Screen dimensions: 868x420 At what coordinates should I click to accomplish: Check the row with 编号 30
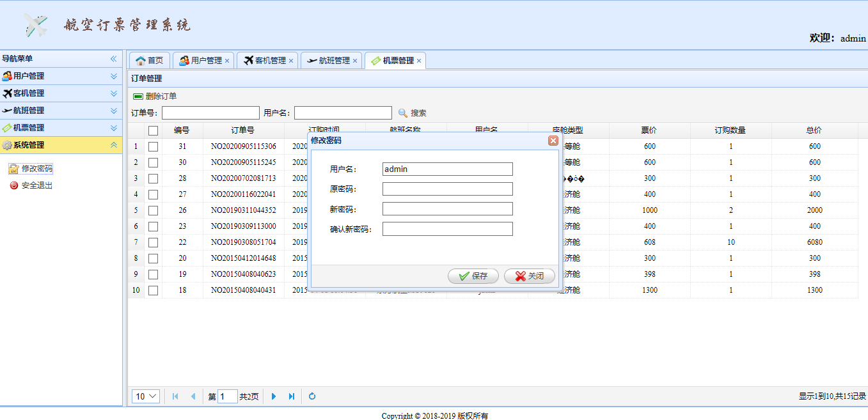click(153, 162)
